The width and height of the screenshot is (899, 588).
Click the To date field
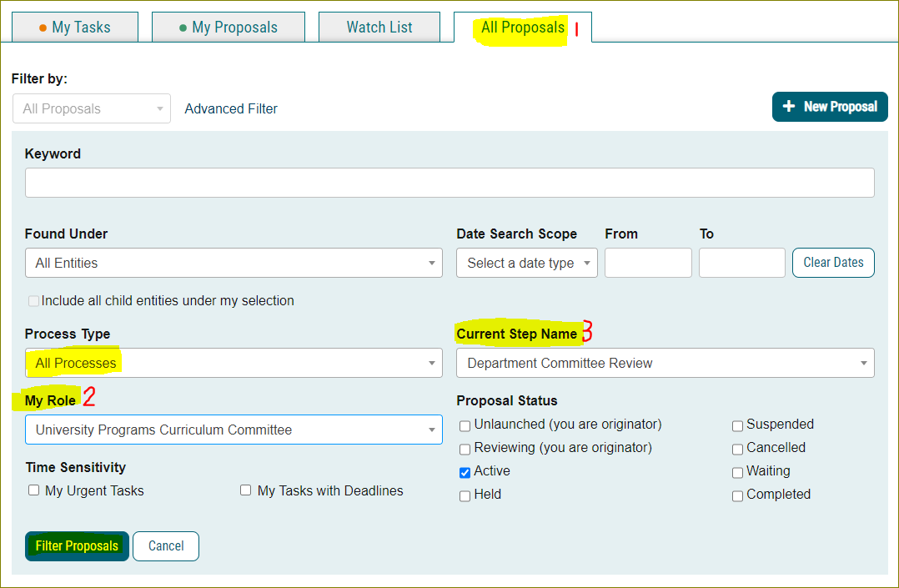pos(741,263)
